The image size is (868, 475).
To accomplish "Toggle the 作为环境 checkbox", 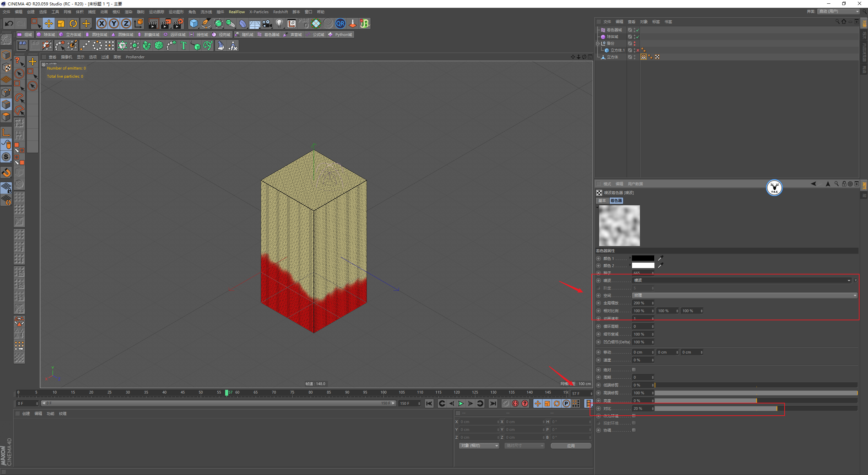I will pos(634,416).
